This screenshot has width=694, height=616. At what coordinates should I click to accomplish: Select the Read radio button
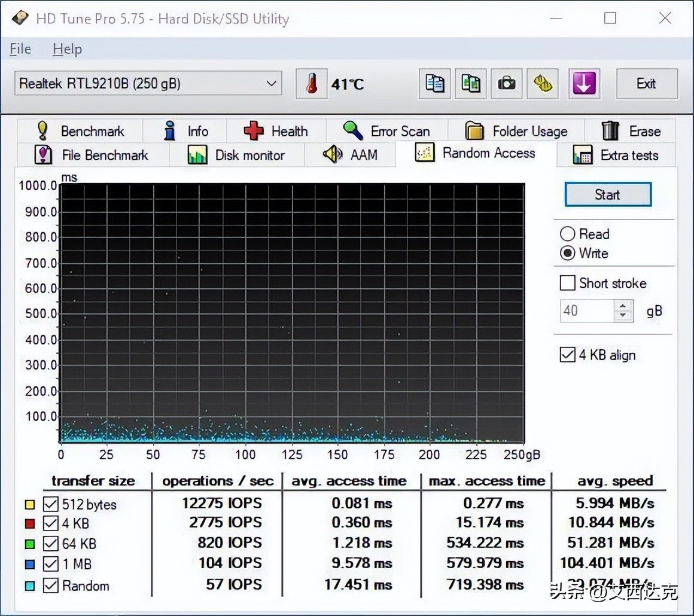click(567, 234)
